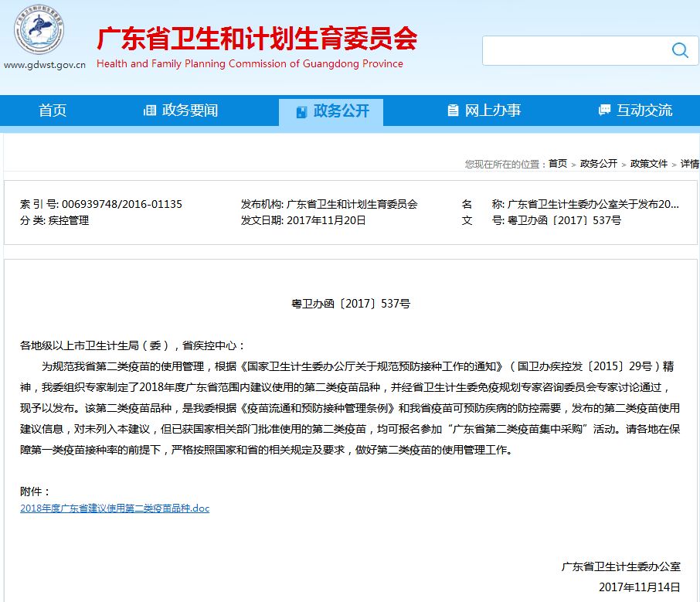Click the salutation line 各地级以上市卫生计生局
The height and width of the screenshot is (602, 700).
pyautogui.click(x=133, y=345)
